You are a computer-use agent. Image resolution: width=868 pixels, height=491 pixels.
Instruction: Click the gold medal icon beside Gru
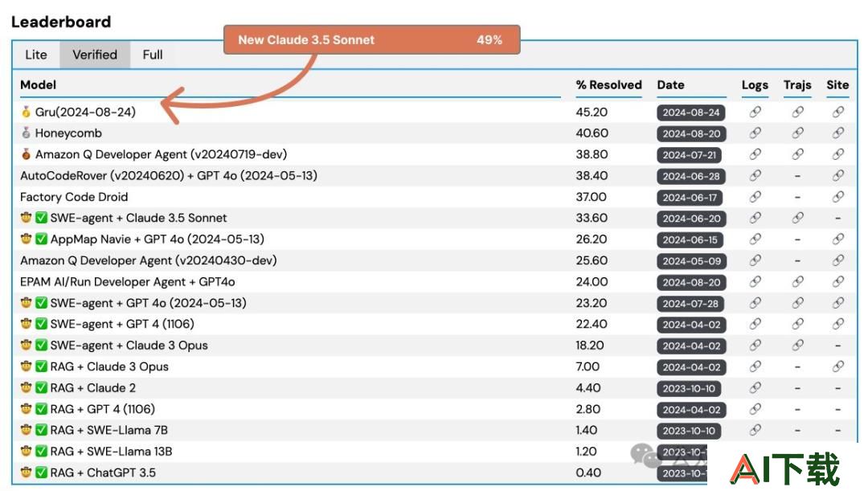[x=26, y=113]
